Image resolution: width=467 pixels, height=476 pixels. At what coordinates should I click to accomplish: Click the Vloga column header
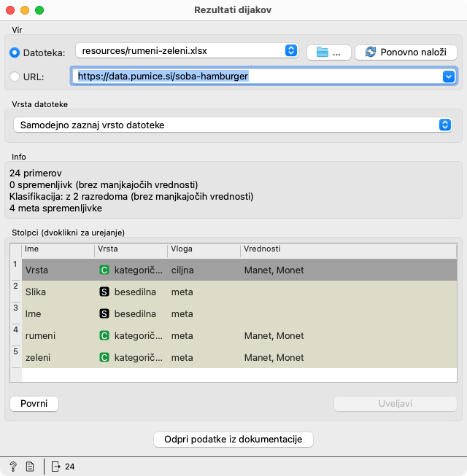point(203,249)
